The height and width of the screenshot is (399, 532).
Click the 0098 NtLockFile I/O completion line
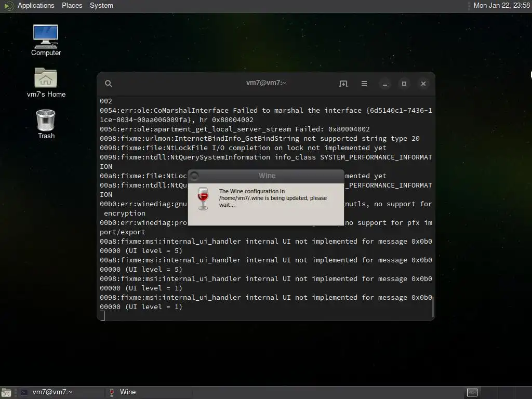point(243,148)
